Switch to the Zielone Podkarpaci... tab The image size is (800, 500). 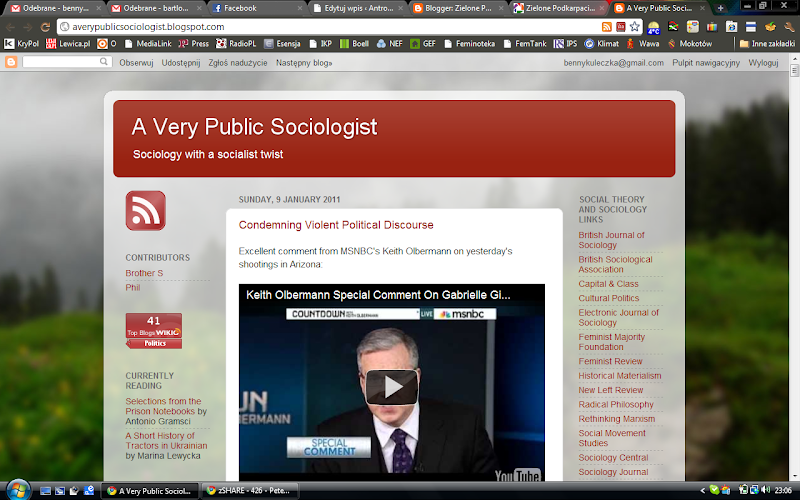tap(559, 8)
